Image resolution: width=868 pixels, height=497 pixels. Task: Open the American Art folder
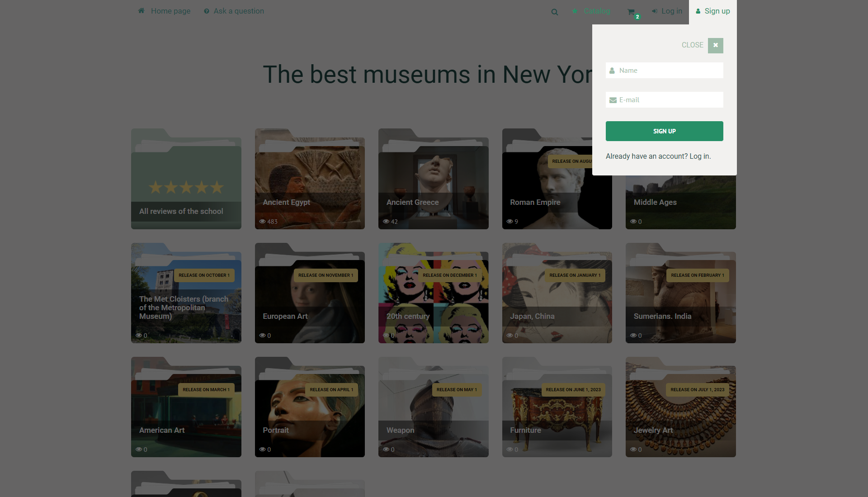[186, 407]
